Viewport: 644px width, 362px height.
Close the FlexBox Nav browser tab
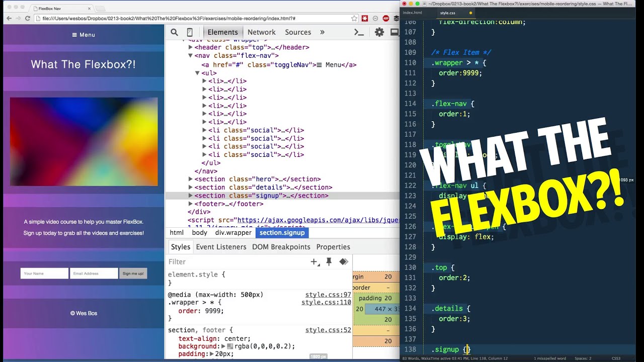pos(90,9)
